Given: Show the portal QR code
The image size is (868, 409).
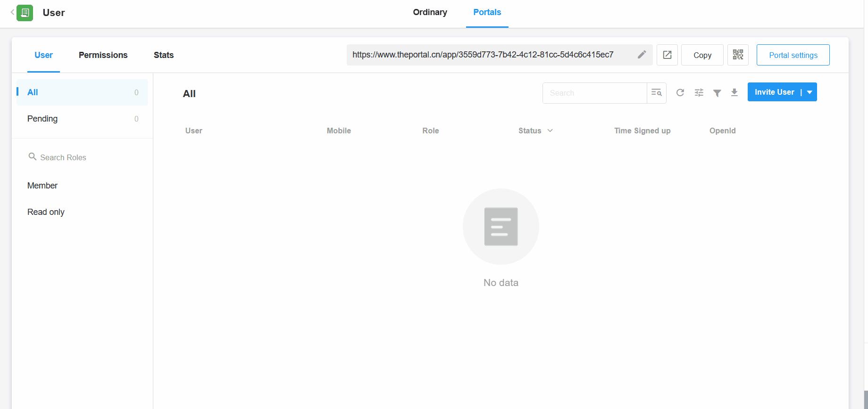Looking at the screenshot, I should [x=738, y=55].
